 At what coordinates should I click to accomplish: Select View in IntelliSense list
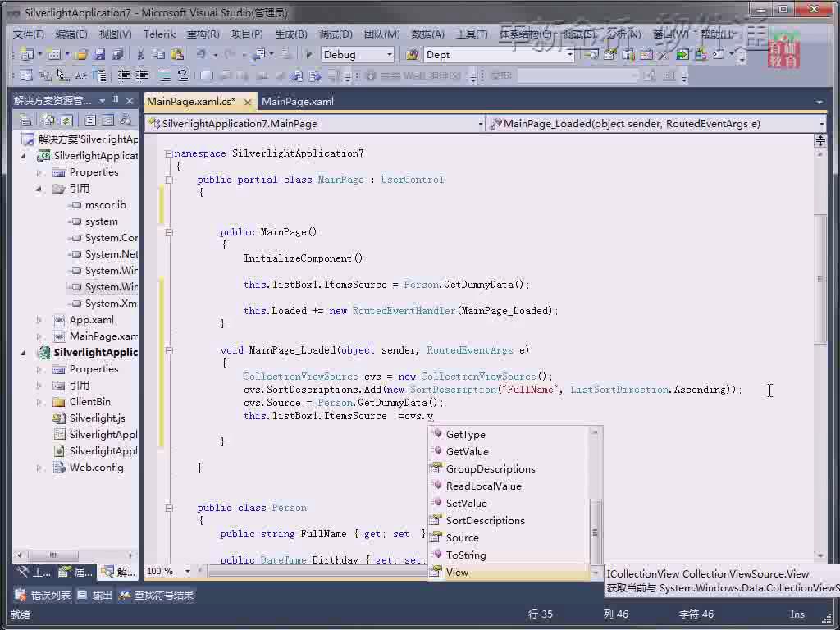509,572
